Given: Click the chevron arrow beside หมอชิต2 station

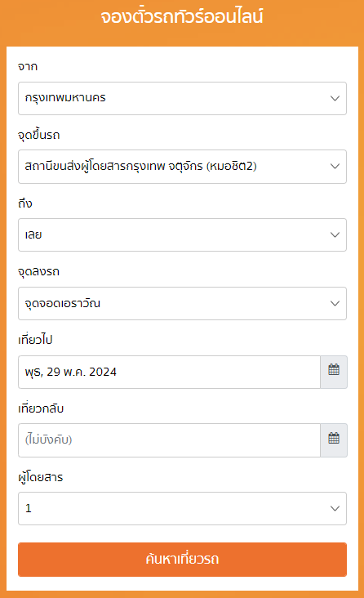Looking at the screenshot, I should [335, 167].
